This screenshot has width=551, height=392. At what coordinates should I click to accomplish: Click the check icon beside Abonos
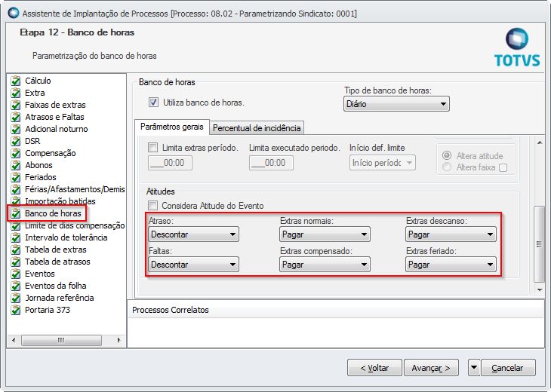click(15, 165)
